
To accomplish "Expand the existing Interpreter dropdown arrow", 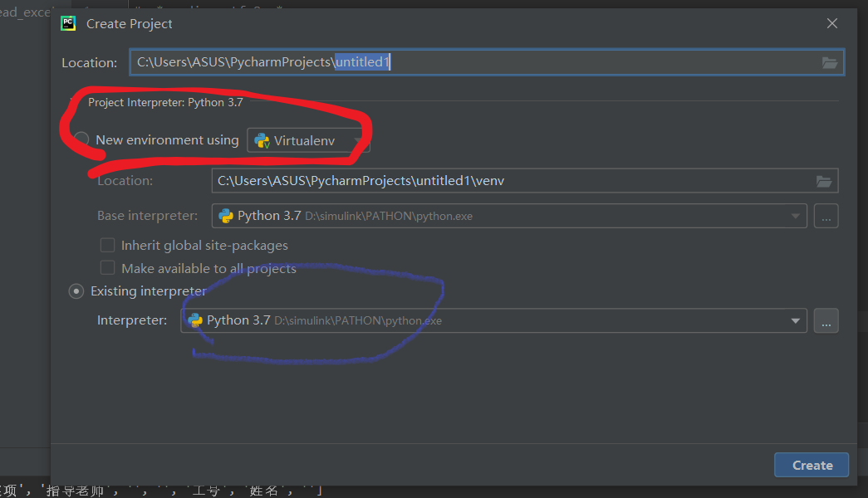I will point(796,321).
